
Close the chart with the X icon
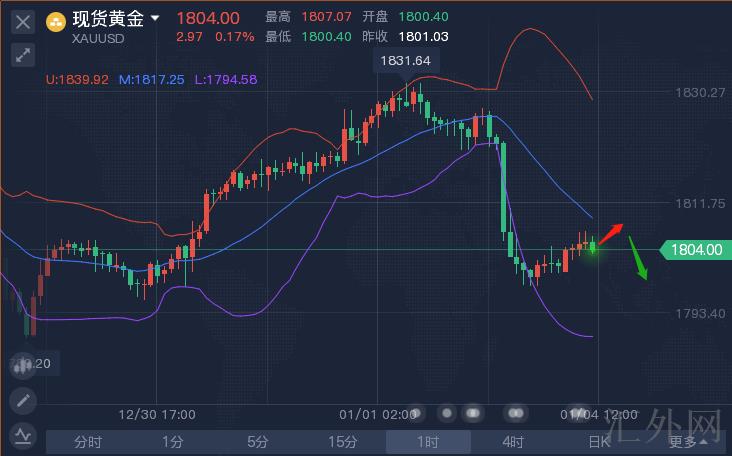[x=23, y=20]
